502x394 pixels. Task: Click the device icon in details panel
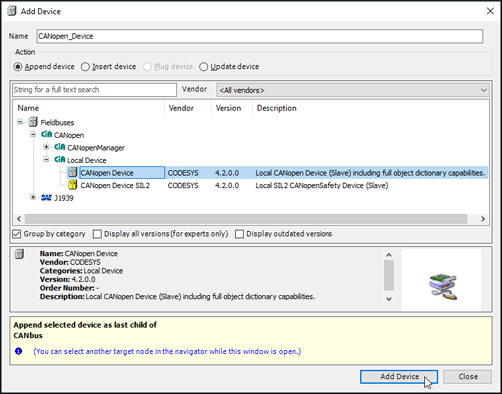tap(19, 254)
